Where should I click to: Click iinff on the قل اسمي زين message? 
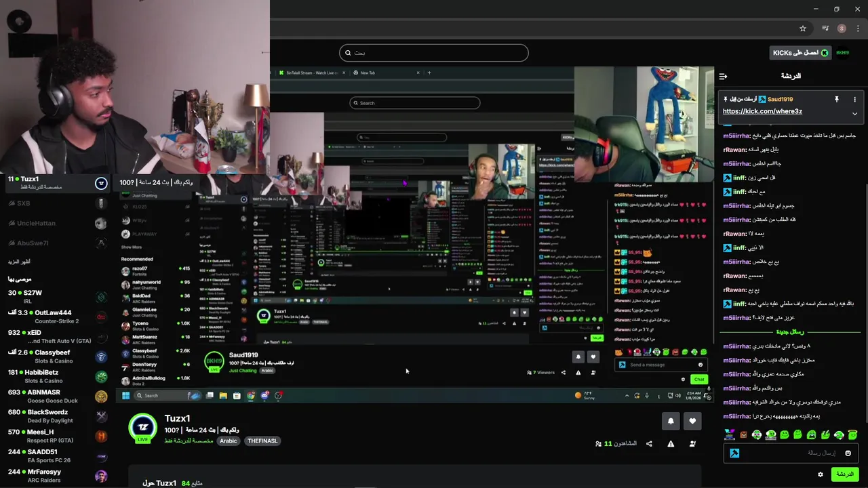point(739,178)
